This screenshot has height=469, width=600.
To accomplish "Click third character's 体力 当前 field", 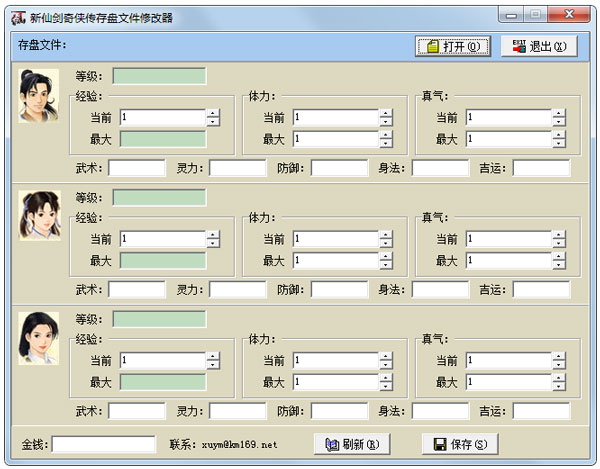I will (x=336, y=360).
